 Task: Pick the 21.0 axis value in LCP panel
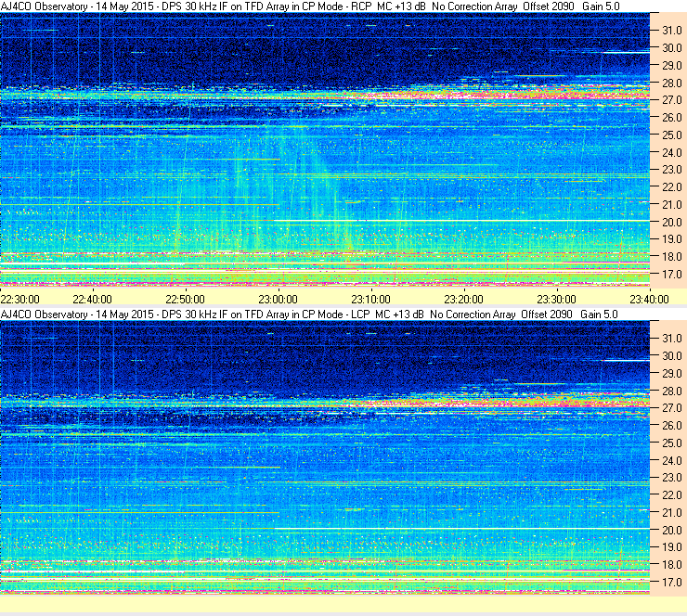click(x=671, y=512)
